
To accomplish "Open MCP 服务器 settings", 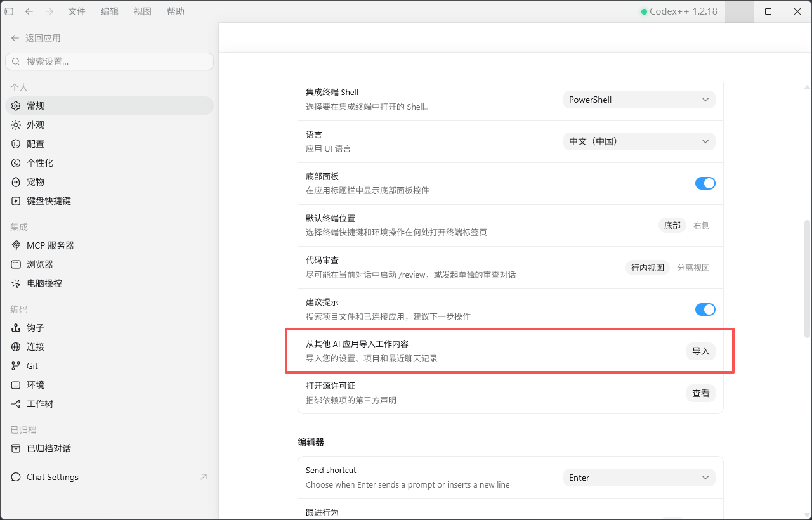I will [x=109, y=245].
